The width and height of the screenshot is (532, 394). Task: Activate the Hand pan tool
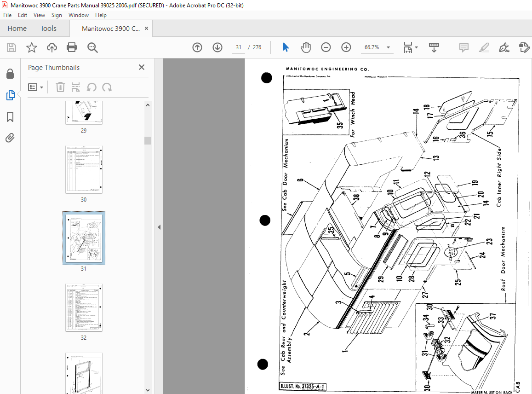306,47
